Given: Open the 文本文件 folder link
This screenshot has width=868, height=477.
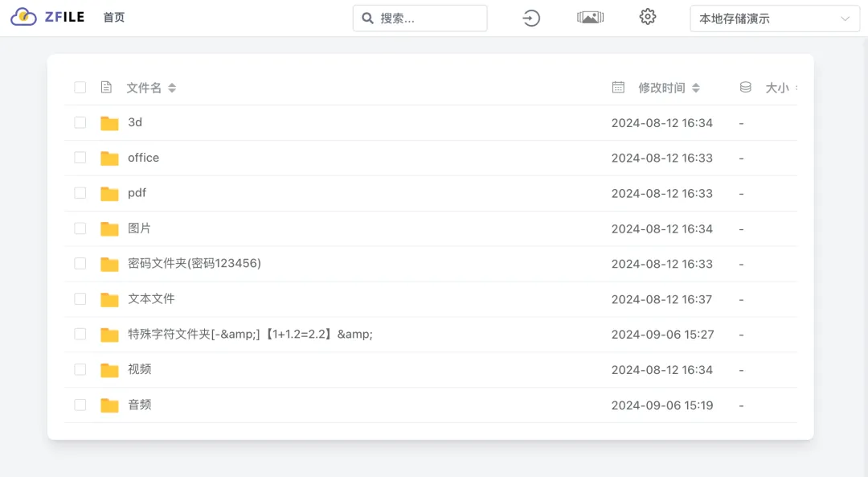Looking at the screenshot, I should pos(151,299).
